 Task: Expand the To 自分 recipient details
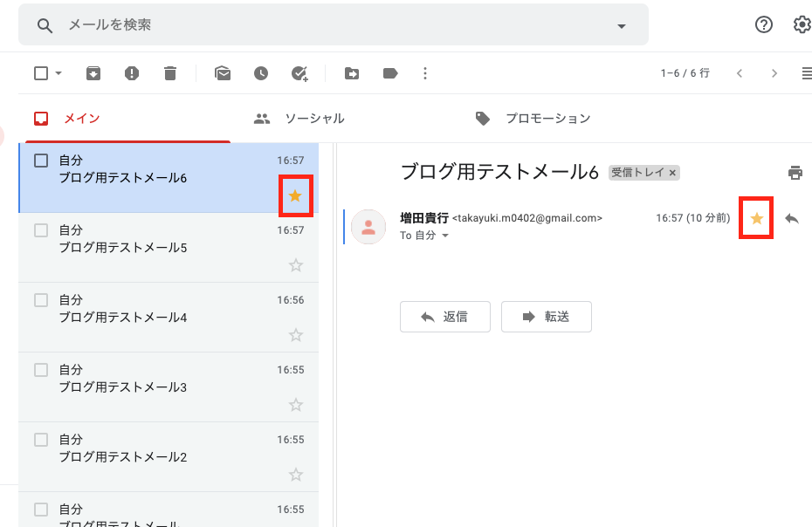click(x=444, y=236)
